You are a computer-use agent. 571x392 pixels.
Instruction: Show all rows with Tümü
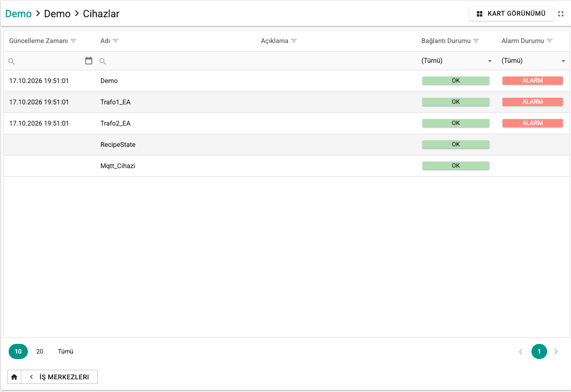coord(65,351)
